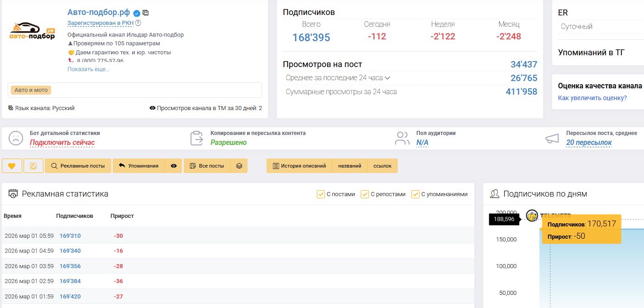
Task: Disable the С упоминаниями checkbox
Action: pyautogui.click(x=415, y=194)
